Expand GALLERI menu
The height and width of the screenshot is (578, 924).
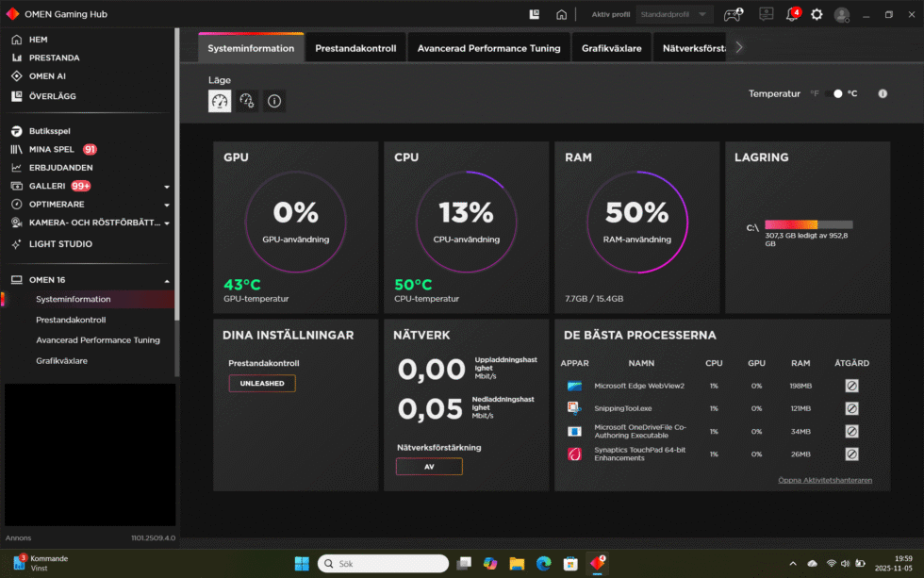pos(167,186)
